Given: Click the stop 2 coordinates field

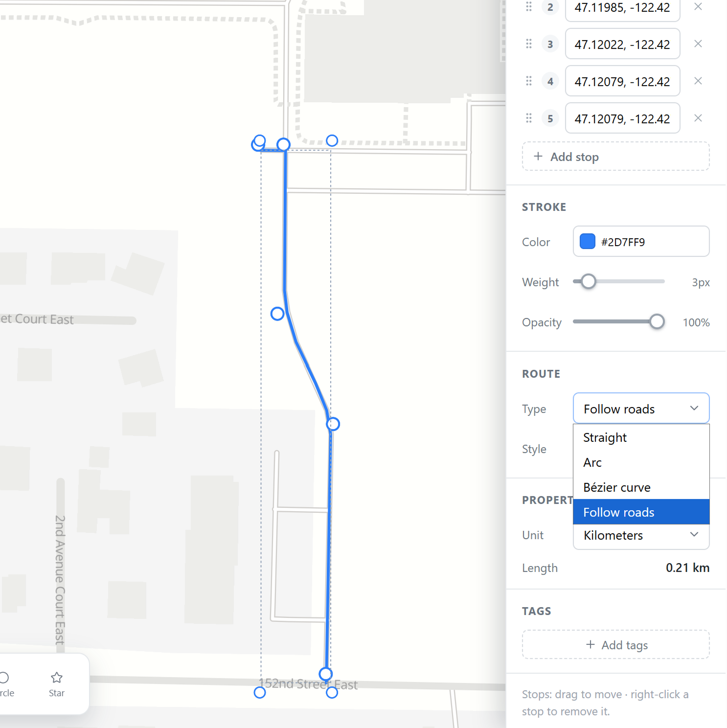Looking at the screenshot, I should 623,8.
